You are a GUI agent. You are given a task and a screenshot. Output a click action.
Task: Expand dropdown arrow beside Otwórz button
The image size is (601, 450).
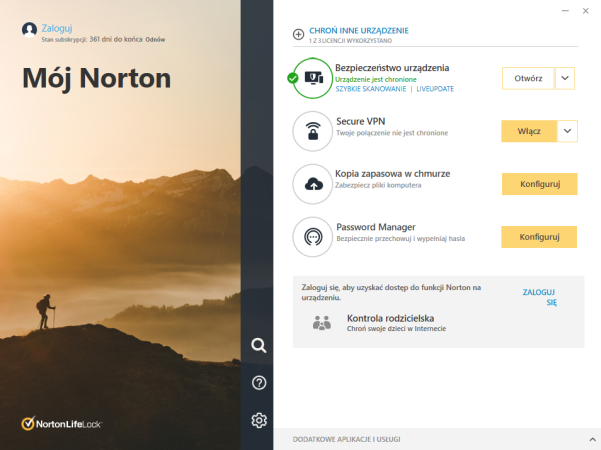[565, 78]
